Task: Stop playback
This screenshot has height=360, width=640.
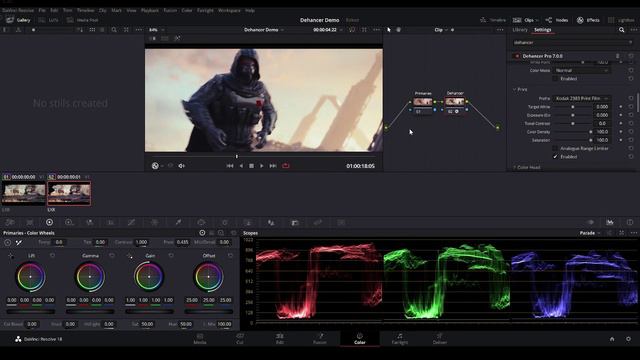Action: 251,166
